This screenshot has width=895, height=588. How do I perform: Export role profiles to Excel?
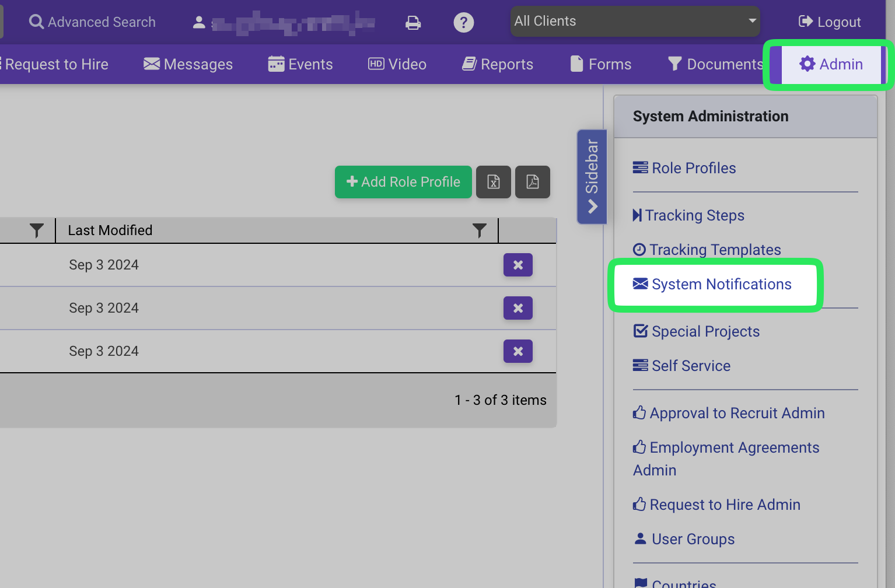494,182
